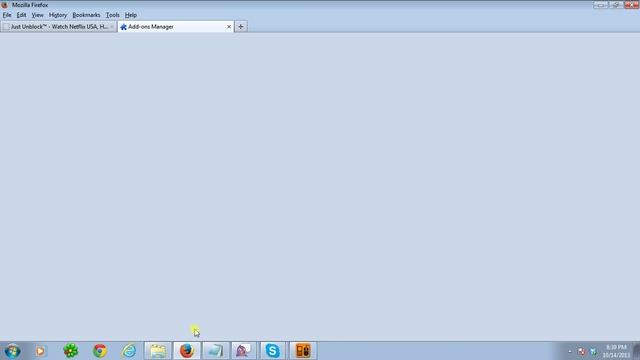This screenshot has width=640, height=360.
Task: Open the orange taskbar application
Action: [303, 351]
